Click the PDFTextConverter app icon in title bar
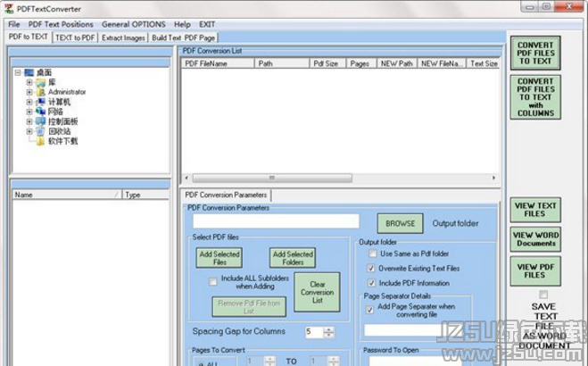The width and height of the screenshot is (588, 366). (x=8, y=8)
